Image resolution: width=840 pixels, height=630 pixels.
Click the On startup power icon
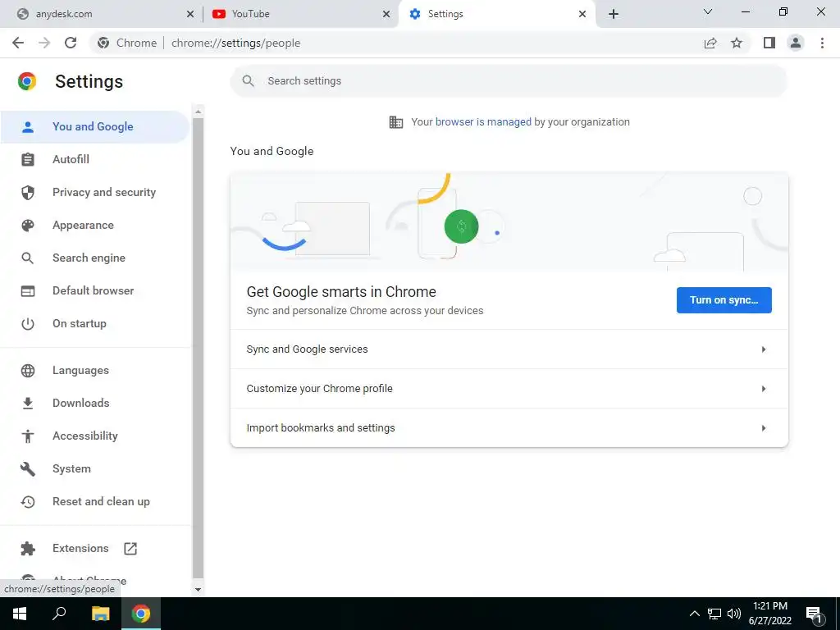pos(27,323)
